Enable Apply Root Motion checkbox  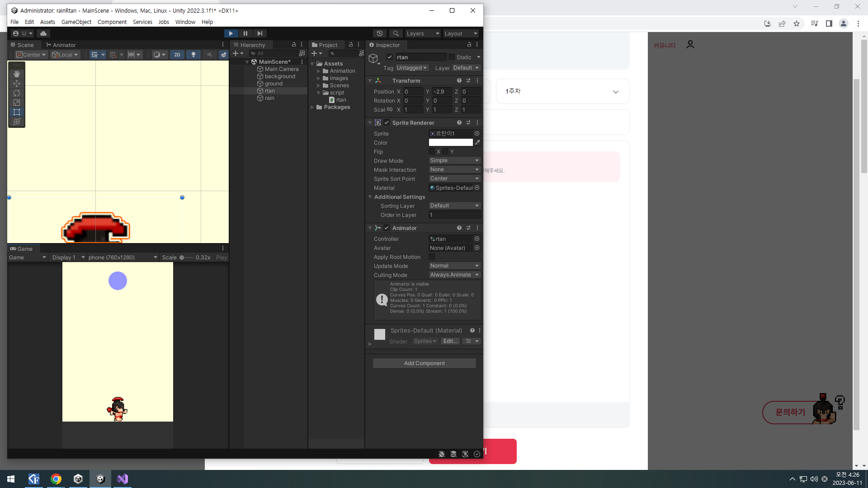pyautogui.click(x=432, y=257)
